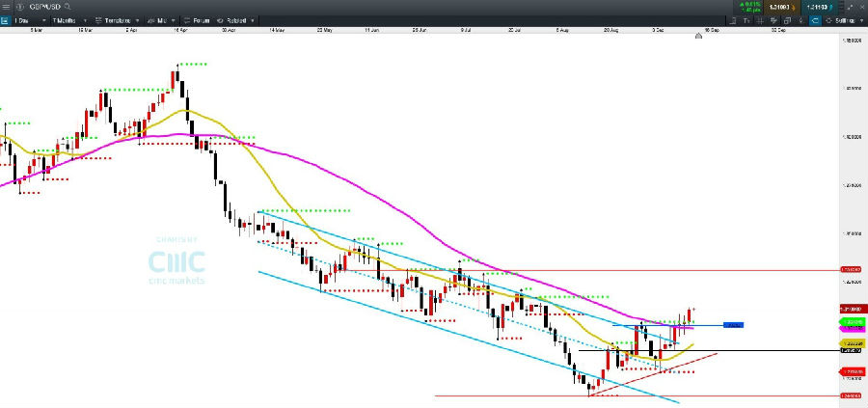This screenshot has height=408, width=868.
Task: Click the info icon beside GBP/USD
Action: (x=20, y=7)
